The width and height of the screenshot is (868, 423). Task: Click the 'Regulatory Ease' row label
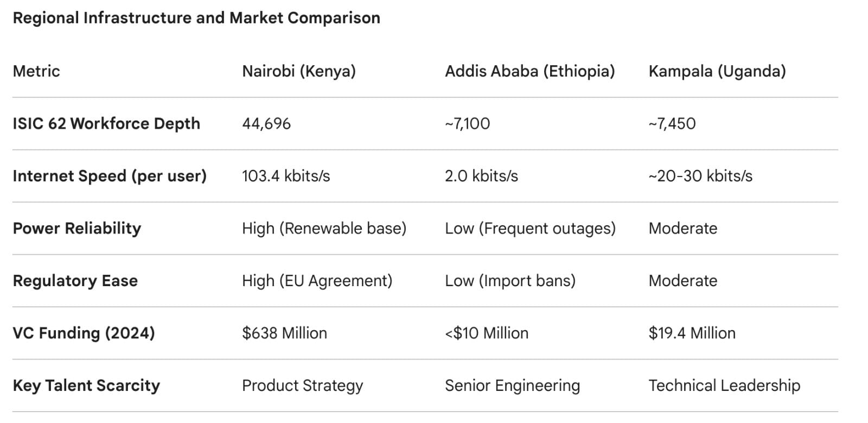coord(75,281)
